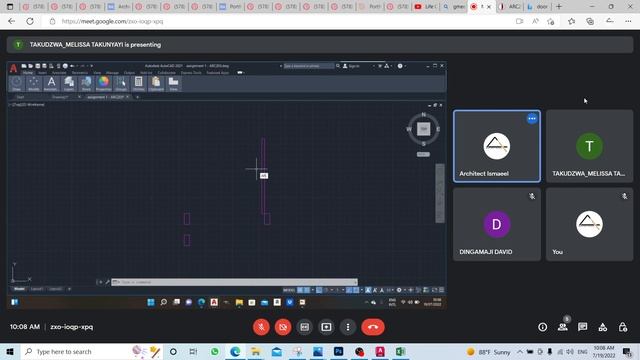Screen dimensions: 640x360
Task: Open Excel from the taskbar
Action: (x=400, y=351)
